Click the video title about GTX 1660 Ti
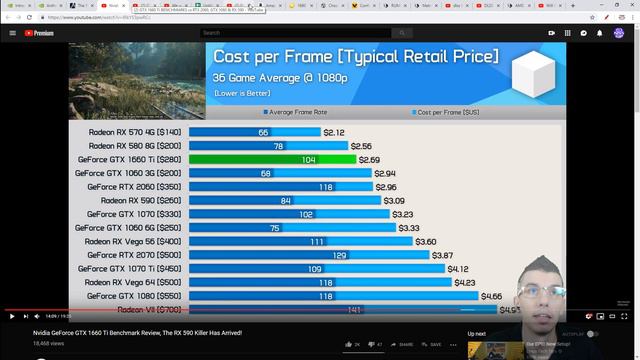 point(138,333)
